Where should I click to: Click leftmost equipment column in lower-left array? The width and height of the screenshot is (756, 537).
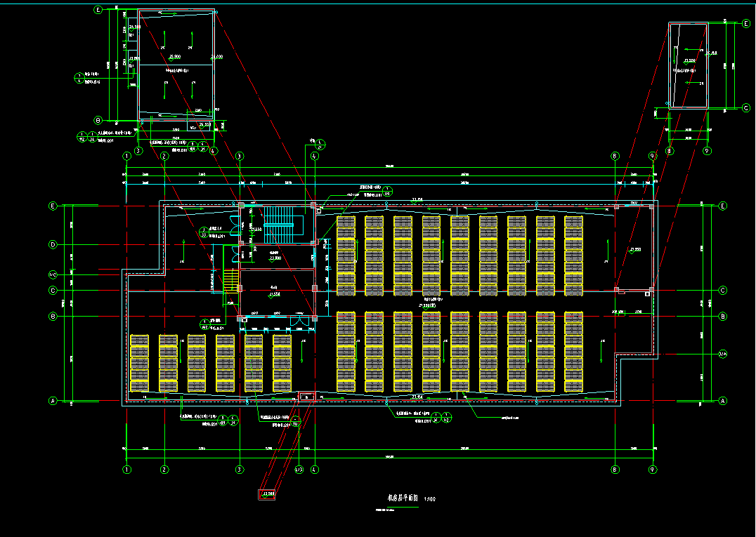tap(140, 362)
